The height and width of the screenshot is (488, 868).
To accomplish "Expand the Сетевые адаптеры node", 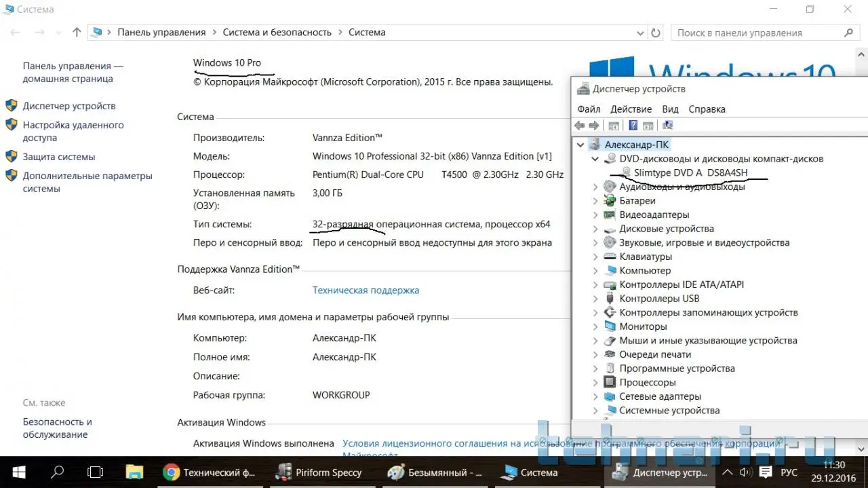I will point(595,396).
